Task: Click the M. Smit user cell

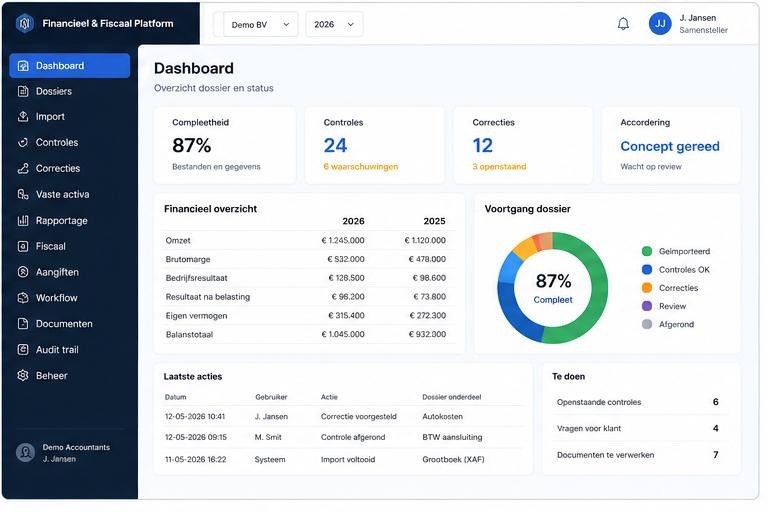Action: point(268,437)
